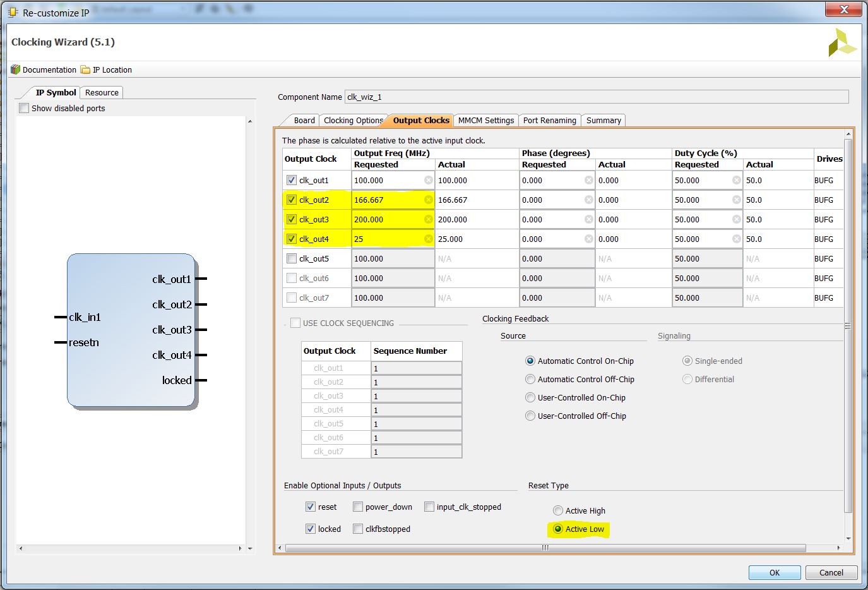Screen dimensions: 868x590
Task: Click the IP Location folder icon
Action: point(85,69)
